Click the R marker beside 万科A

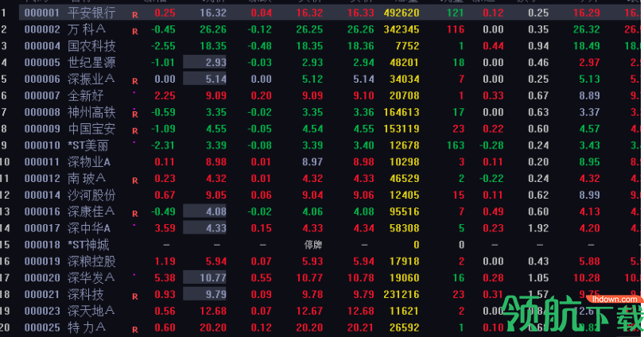pos(135,32)
